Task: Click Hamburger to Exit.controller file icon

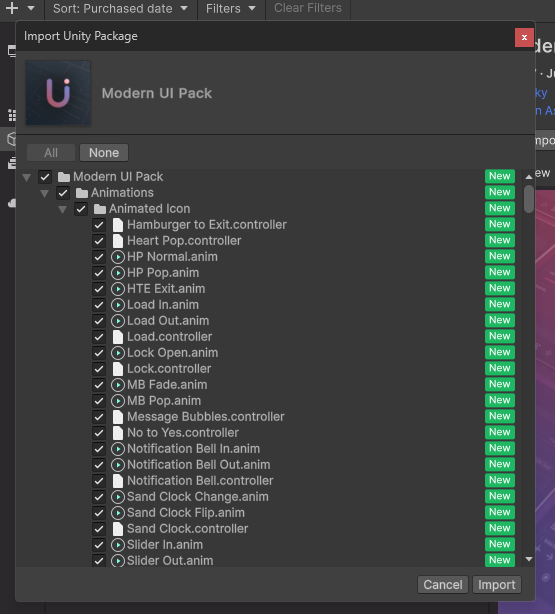Action: coord(118,225)
